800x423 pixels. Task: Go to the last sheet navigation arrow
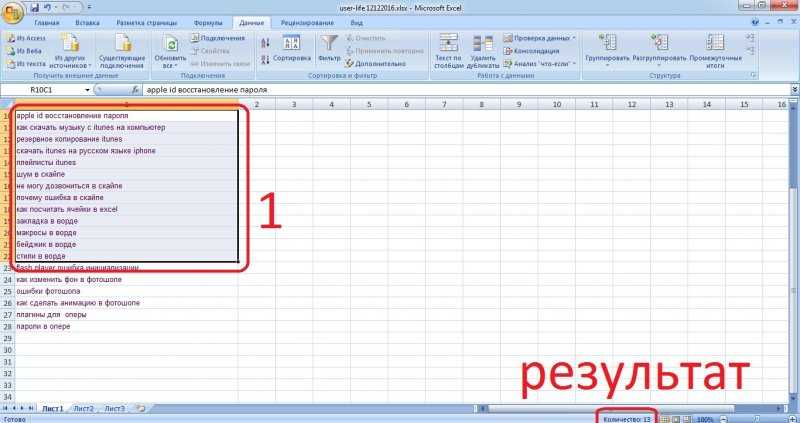click(32, 409)
